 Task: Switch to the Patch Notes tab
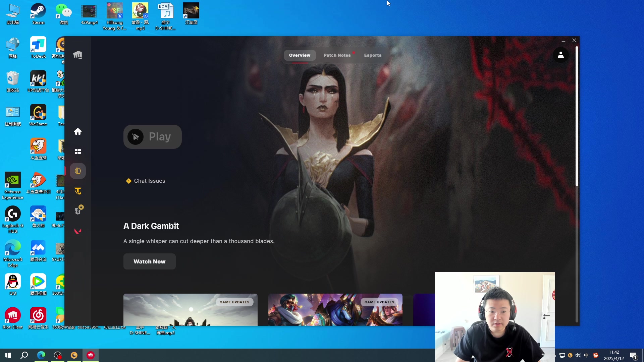click(337, 55)
